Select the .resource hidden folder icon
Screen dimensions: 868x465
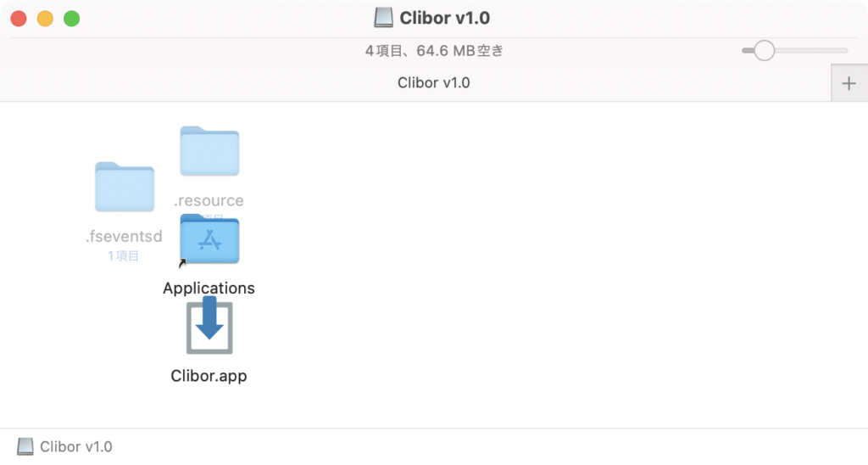pyautogui.click(x=209, y=152)
